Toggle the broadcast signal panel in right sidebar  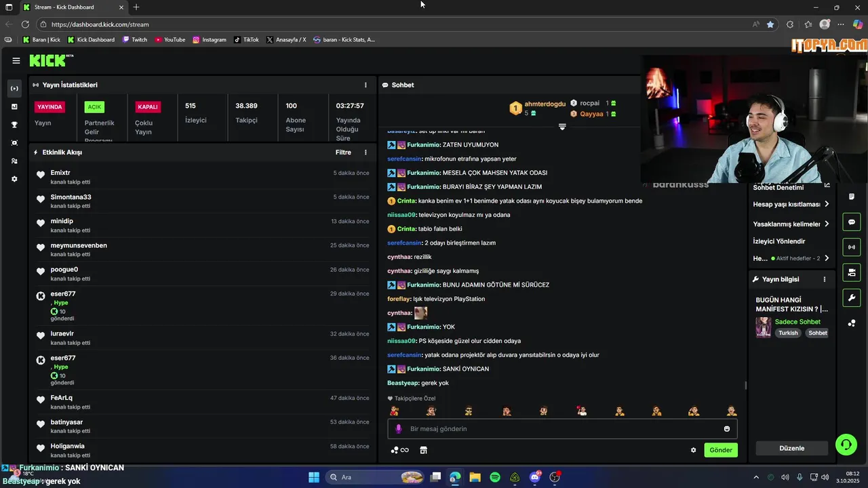[852, 247]
